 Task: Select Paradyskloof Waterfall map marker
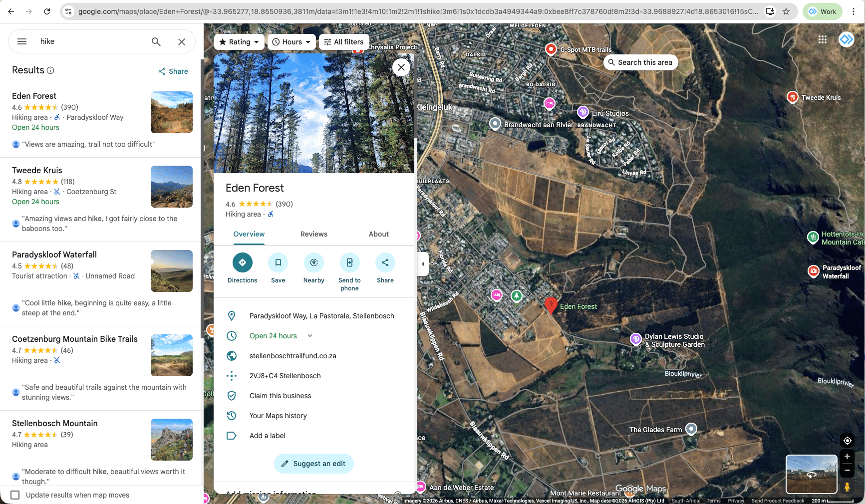[x=814, y=271]
